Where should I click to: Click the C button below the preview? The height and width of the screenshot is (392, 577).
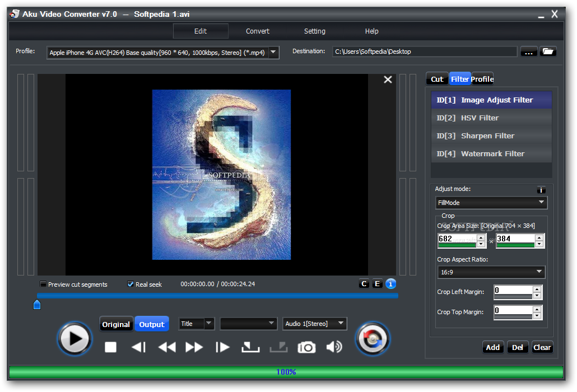click(364, 284)
